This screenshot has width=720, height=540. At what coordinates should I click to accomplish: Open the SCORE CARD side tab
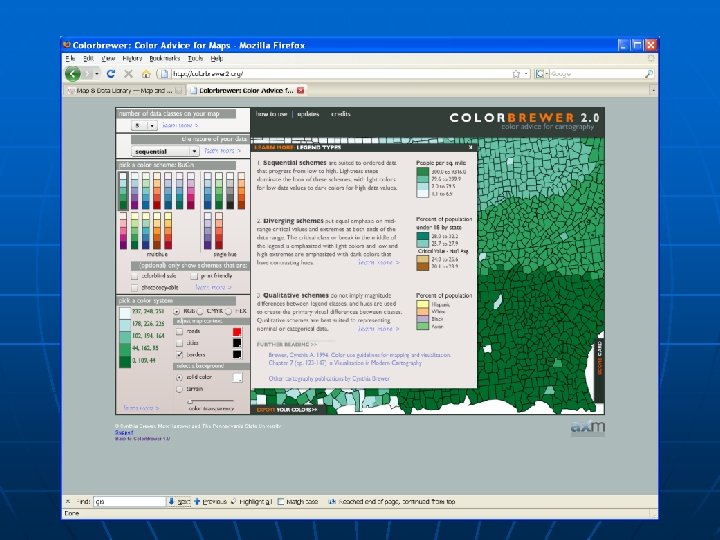click(x=599, y=358)
